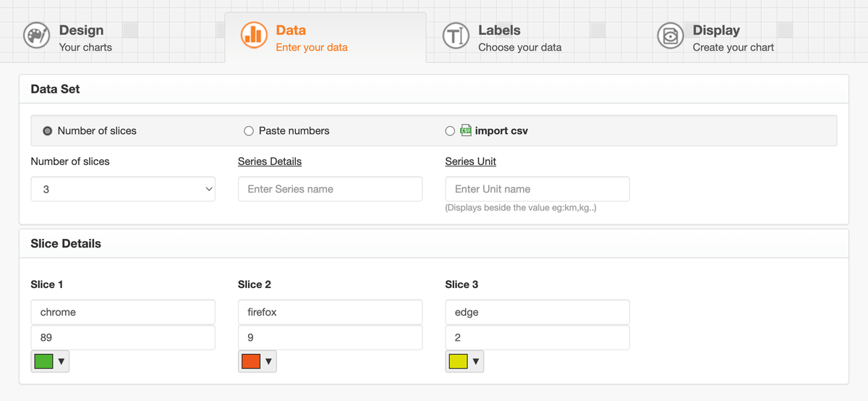Click the yellow Slice 3 color swatch
The height and width of the screenshot is (401, 868).
pyautogui.click(x=458, y=361)
